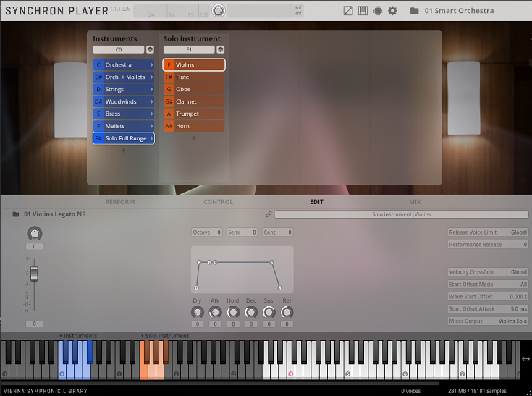This screenshot has height=396, width=532.
Task: Click the 01 Smart Orchestra preset name
Action: 459,11
